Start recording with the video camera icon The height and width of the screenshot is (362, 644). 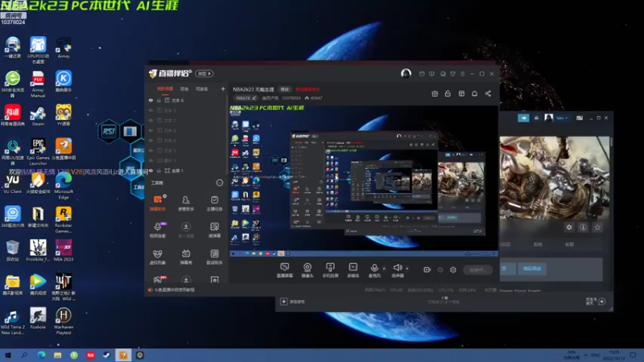427,269
